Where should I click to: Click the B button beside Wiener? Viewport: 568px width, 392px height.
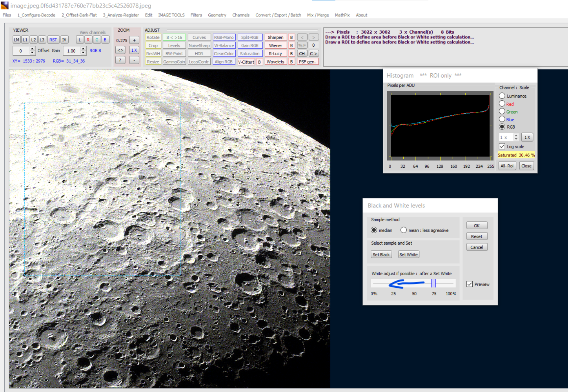(291, 45)
